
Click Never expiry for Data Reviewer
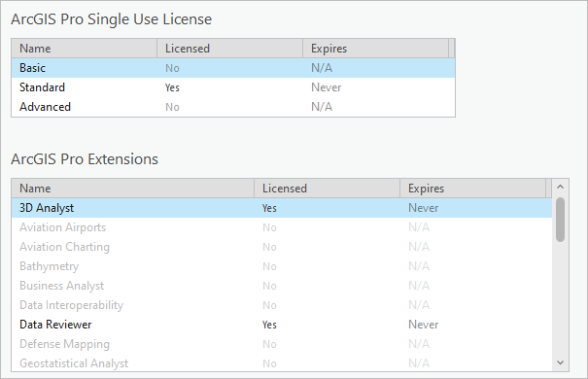click(x=423, y=325)
